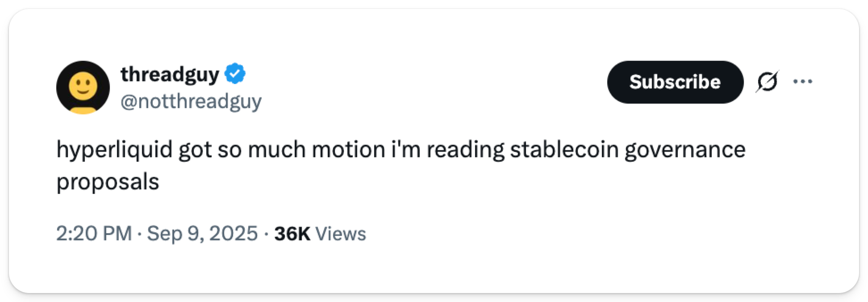
Task: Click the word "motion" in the tweet
Action: pos(348,150)
